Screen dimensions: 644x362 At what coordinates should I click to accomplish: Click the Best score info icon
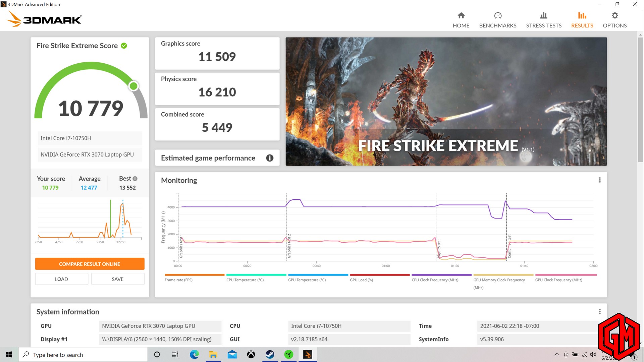pyautogui.click(x=135, y=179)
